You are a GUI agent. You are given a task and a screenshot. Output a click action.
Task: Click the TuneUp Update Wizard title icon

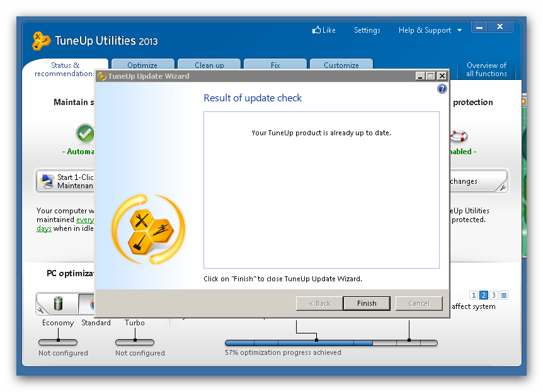(x=101, y=76)
